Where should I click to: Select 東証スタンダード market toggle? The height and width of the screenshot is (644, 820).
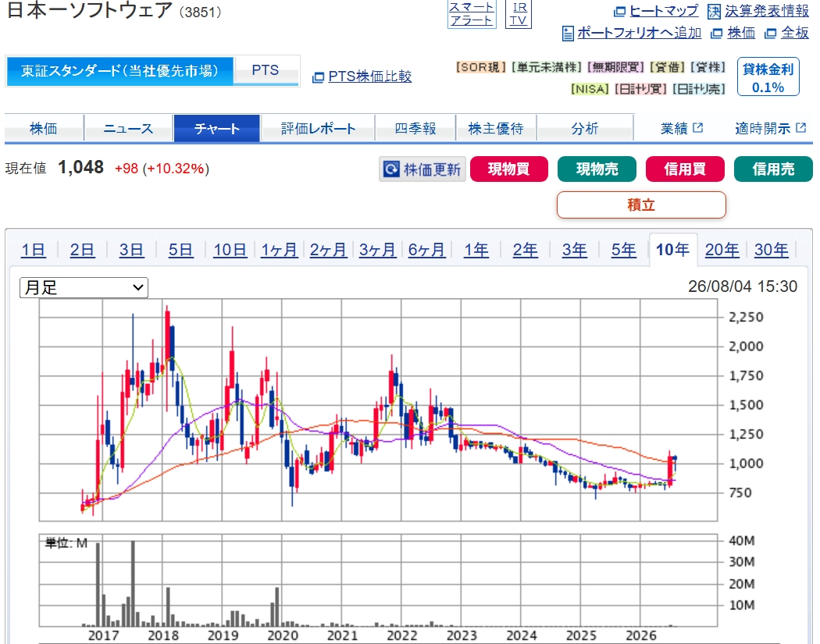click(x=119, y=71)
